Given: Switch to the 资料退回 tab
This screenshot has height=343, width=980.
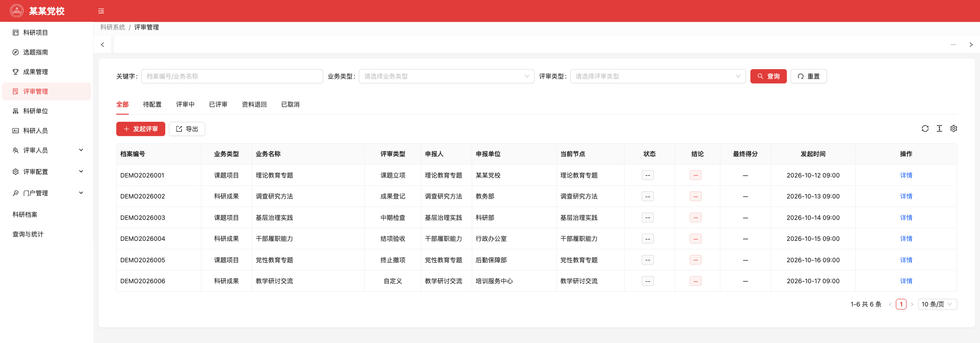Looking at the screenshot, I should pyautogui.click(x=254, y=104).
